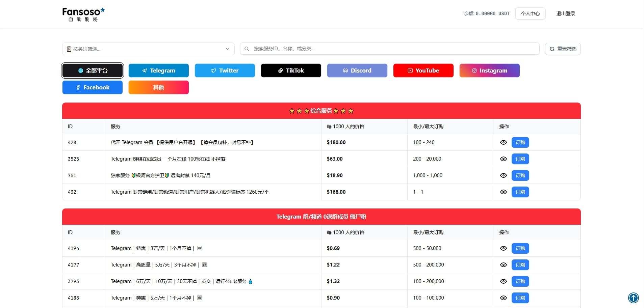View details eye icon for service 751
Viewport: 644px width, 308px height.
click(504, 175)
